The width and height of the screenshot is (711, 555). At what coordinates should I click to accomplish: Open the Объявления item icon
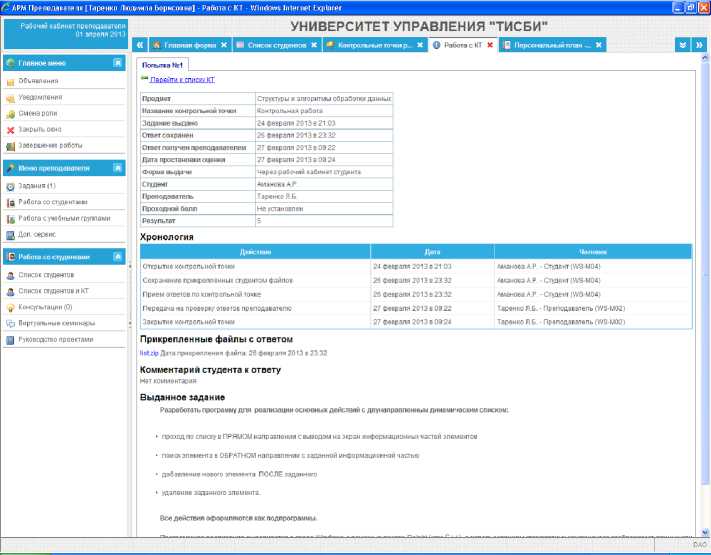click(x=10, y=82)
